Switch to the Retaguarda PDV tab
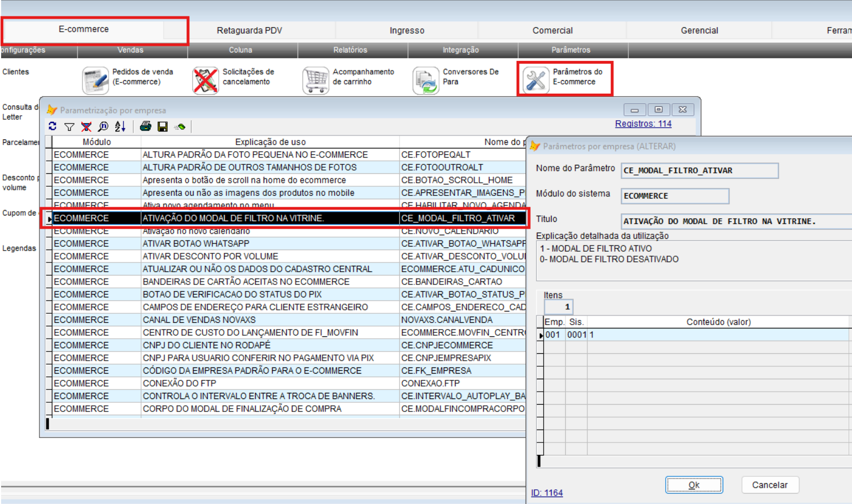 [249, 30]
